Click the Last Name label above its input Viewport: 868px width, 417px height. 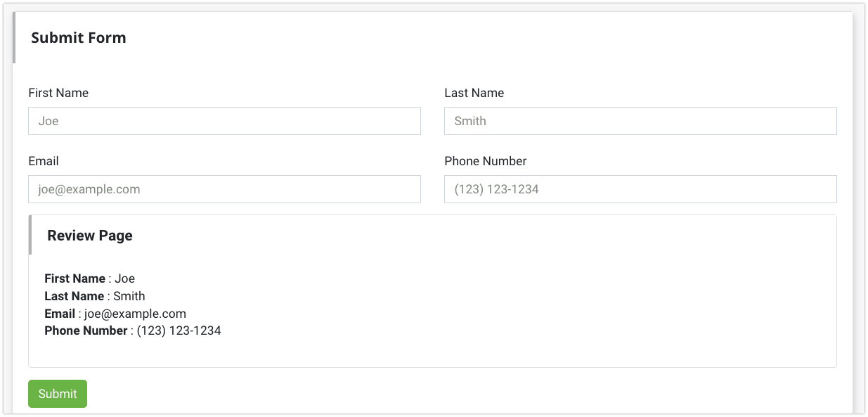(x=474, y=93)
